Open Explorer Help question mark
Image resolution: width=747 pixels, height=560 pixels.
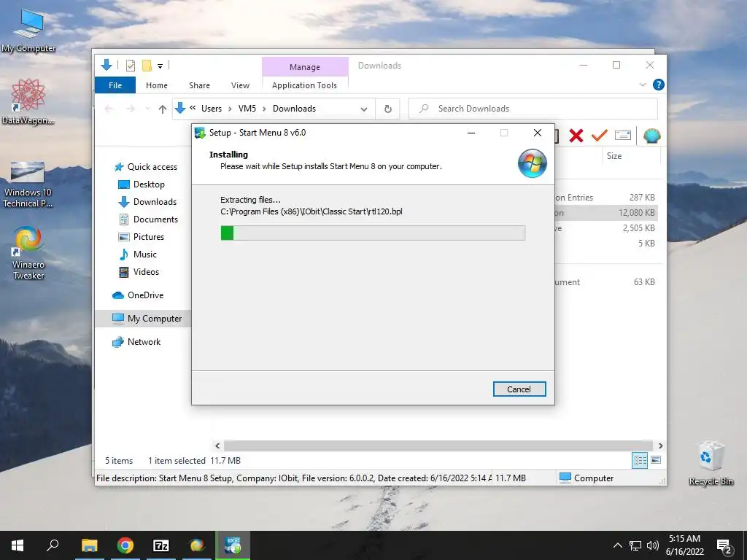coord(659,85)
